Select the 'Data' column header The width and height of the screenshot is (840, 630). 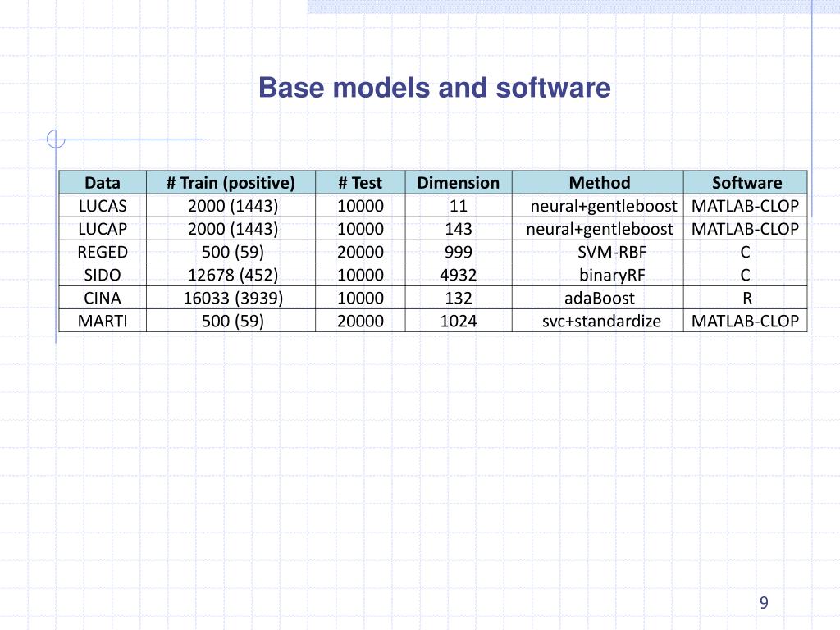pos(103,183)
